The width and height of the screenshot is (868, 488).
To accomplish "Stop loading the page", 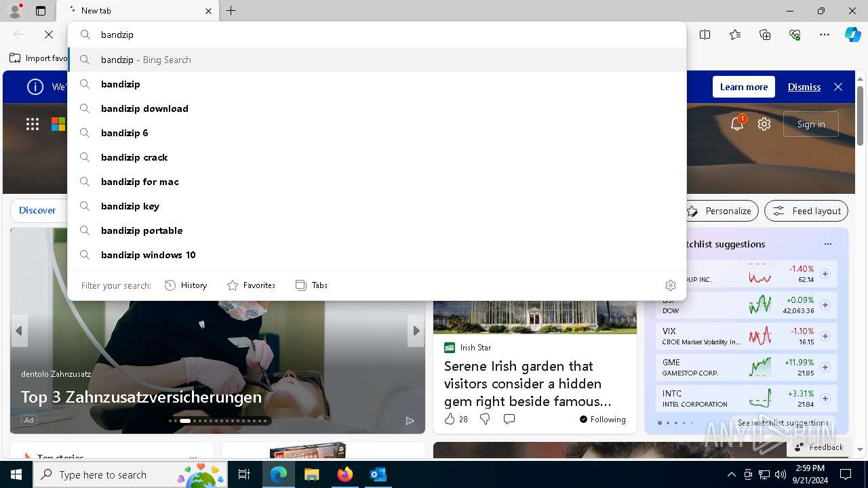I will [x=49, y=35].
